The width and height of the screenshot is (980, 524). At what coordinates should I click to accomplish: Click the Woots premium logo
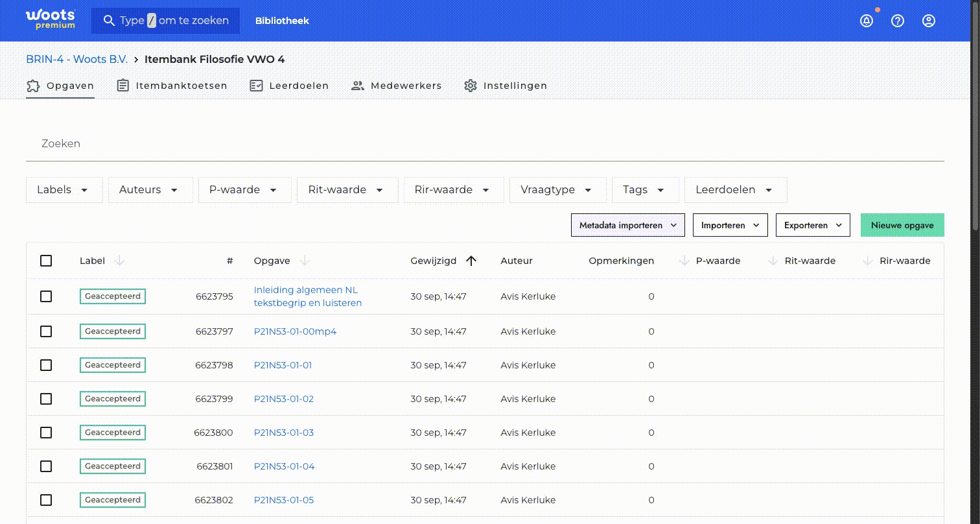tap(51, 19)
